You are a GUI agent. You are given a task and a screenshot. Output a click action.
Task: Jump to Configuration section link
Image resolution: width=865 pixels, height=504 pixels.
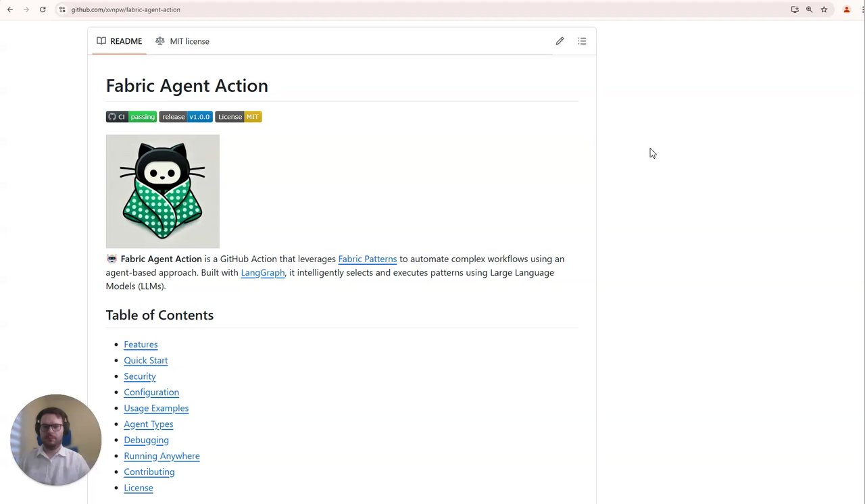pos(151,392)
